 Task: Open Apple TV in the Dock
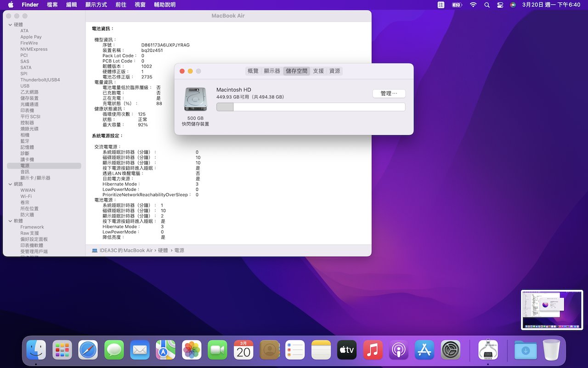click(347, 350)
